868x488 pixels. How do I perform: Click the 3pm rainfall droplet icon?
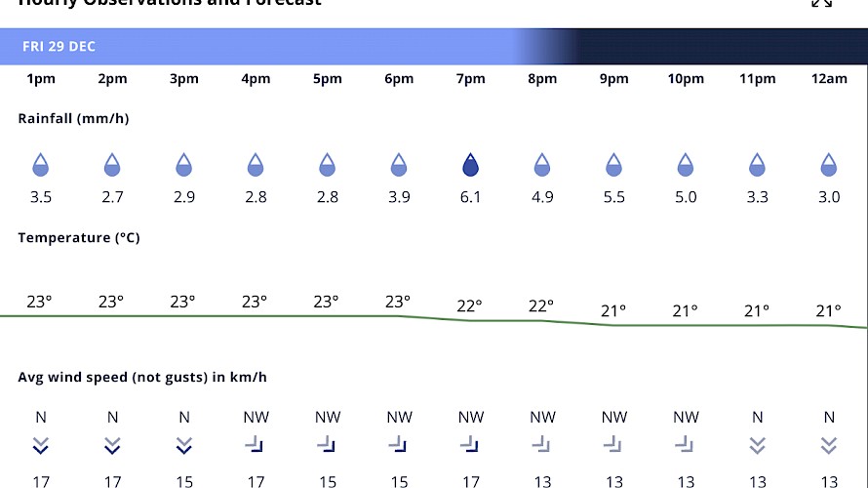pyautogui.click(x=184, y=165)
